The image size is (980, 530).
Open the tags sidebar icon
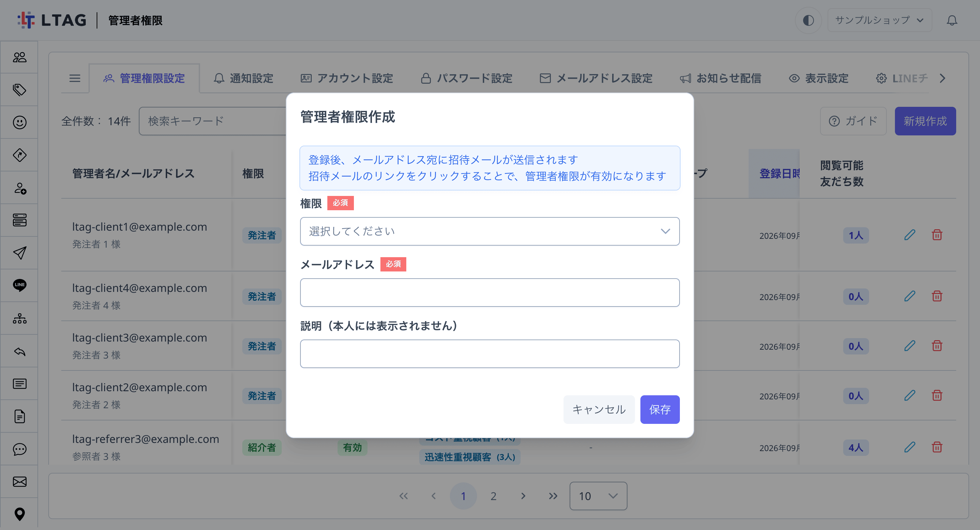coord(19,90)
